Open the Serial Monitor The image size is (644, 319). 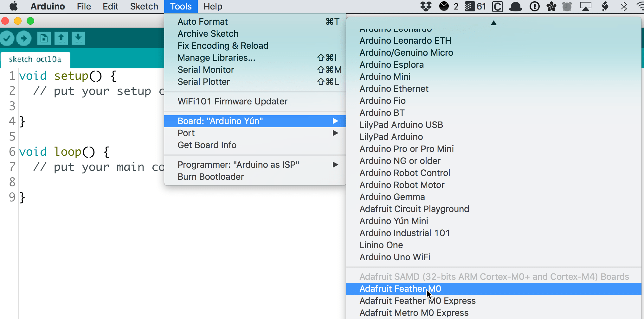(255, 70)
